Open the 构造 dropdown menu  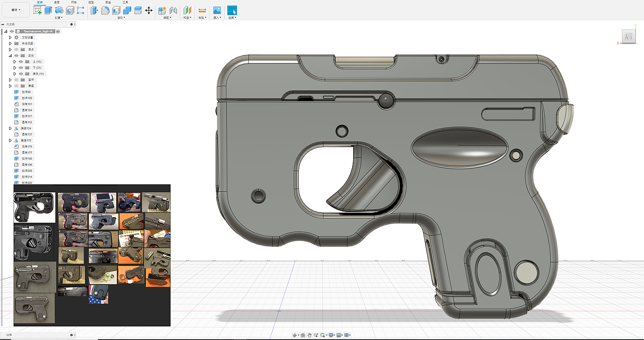coord(187,18)
